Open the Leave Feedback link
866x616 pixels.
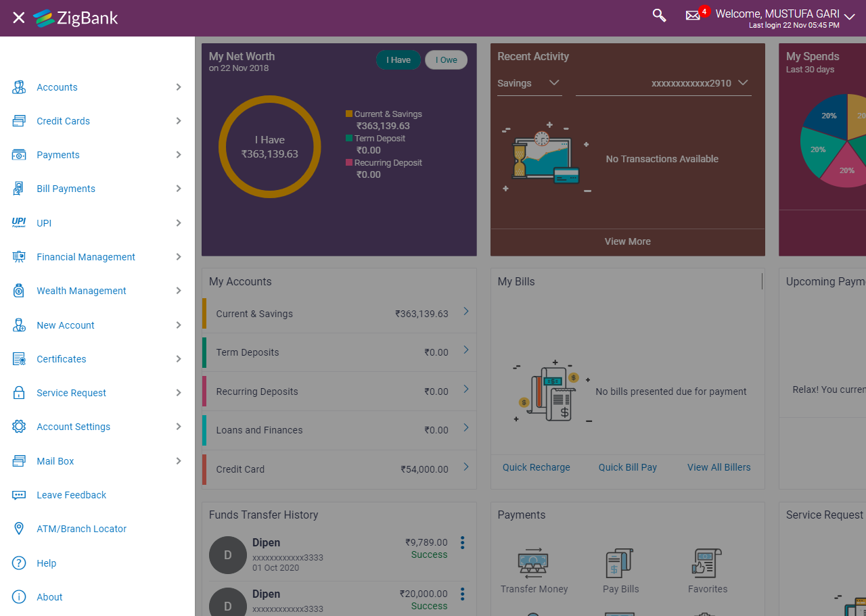tap(72, 495)
